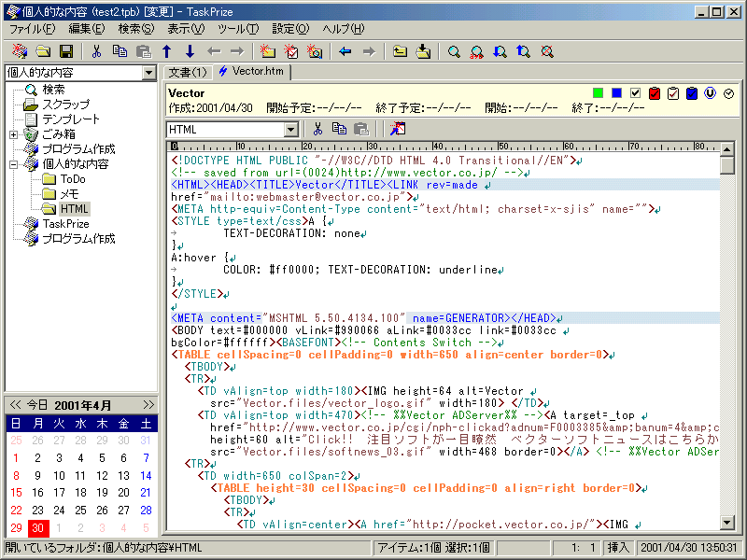Go to next month in calendar
Image resolution: width=747 pixels, height=560 pixels.
coord(148,405)
